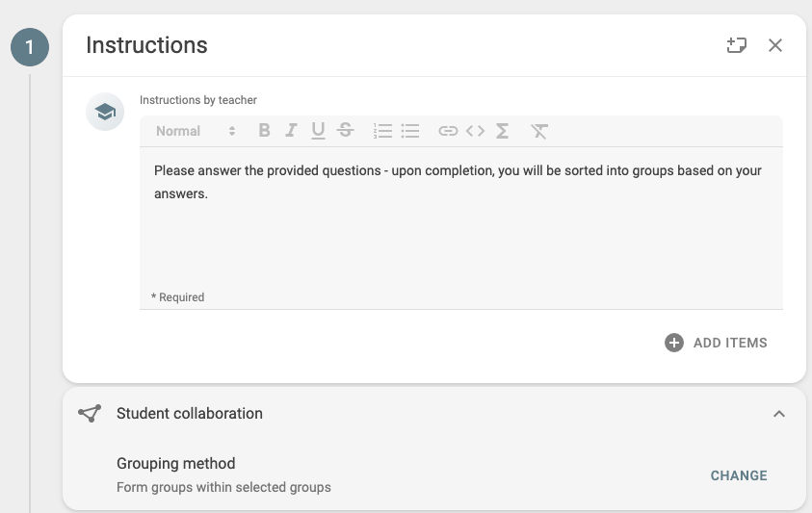Screen dimensions: 812x513
Task: Insert a hyperlink with the link icon
Action: [448, 131]
